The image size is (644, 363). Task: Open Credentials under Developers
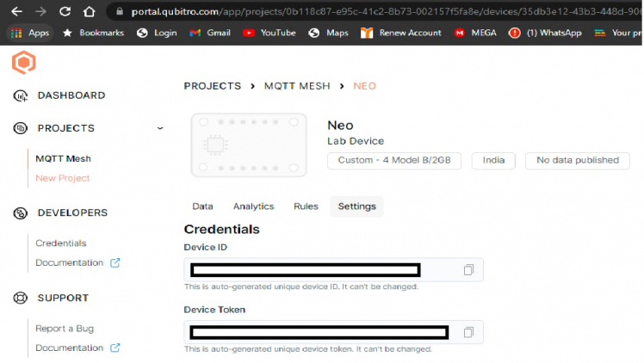click(x=61, y=243)
